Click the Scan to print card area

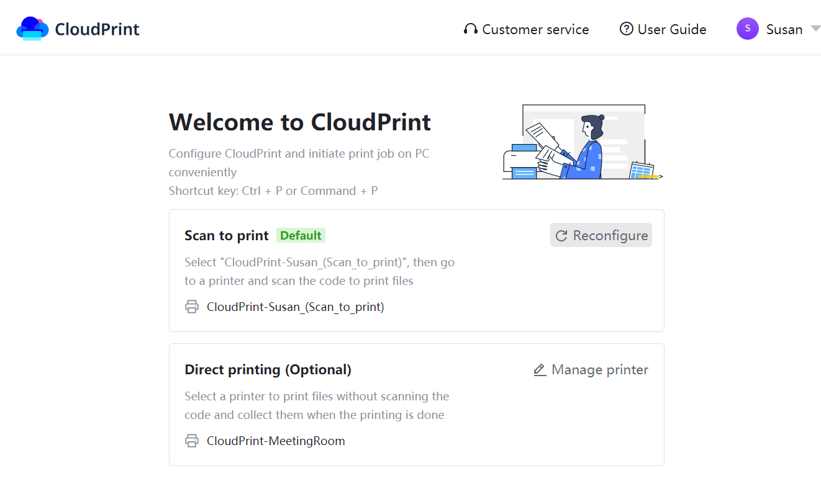click(416, 271)
